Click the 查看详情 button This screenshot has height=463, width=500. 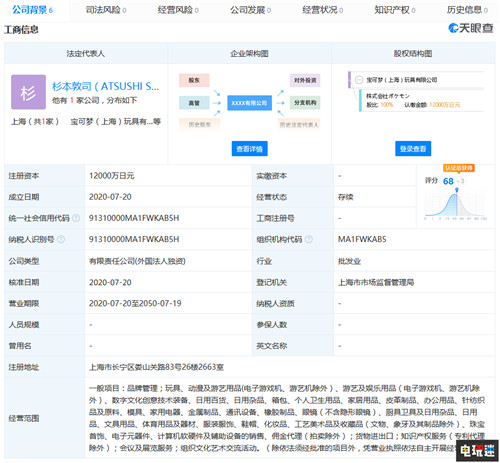coord(250,149)
